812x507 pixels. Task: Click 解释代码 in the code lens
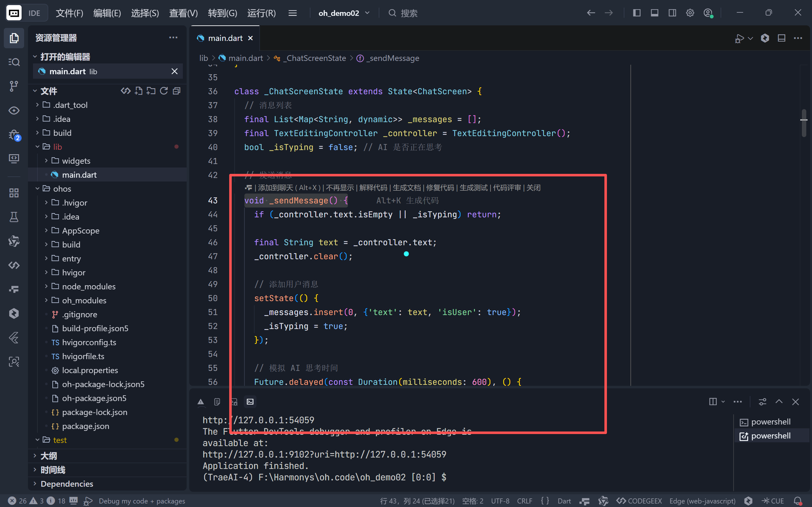coord(373,188)
